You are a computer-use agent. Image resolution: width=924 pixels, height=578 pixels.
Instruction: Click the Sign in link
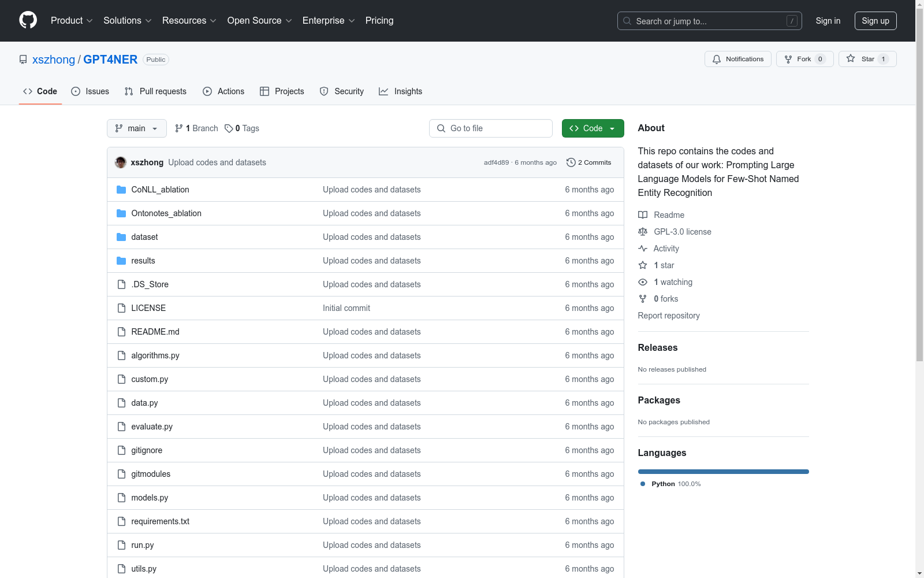tap(828, 21)
